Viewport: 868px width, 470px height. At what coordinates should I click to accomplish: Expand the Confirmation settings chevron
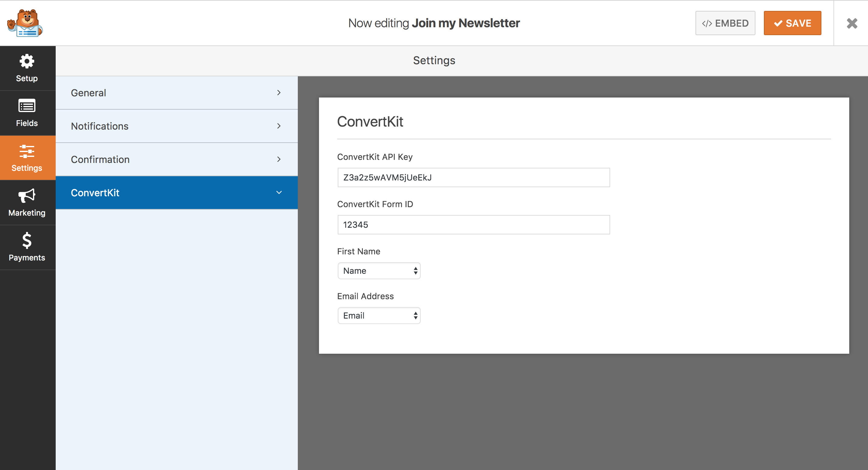(x=279, y=159)
